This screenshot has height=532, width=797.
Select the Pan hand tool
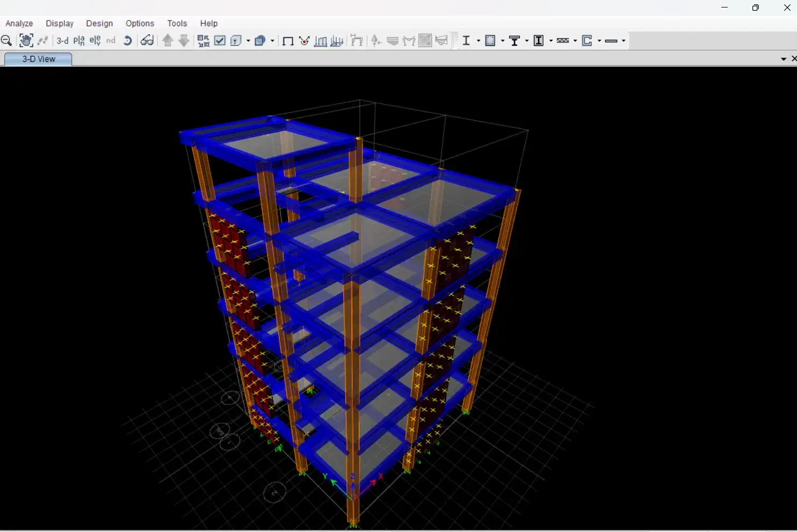[26, 41]
